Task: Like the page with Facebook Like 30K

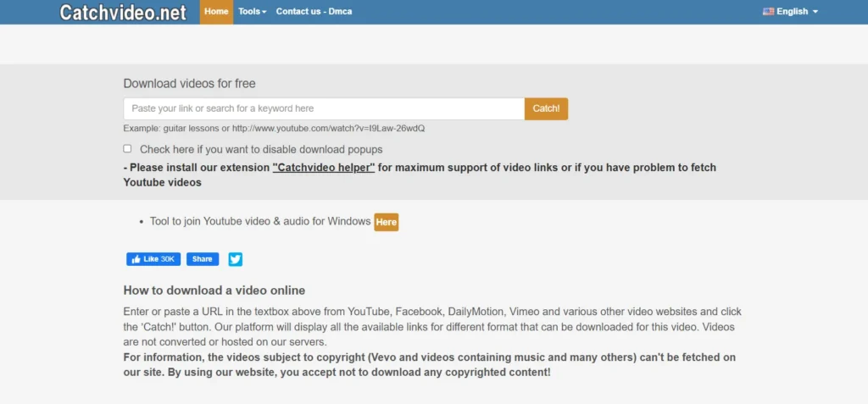Action: pos(154,259)
